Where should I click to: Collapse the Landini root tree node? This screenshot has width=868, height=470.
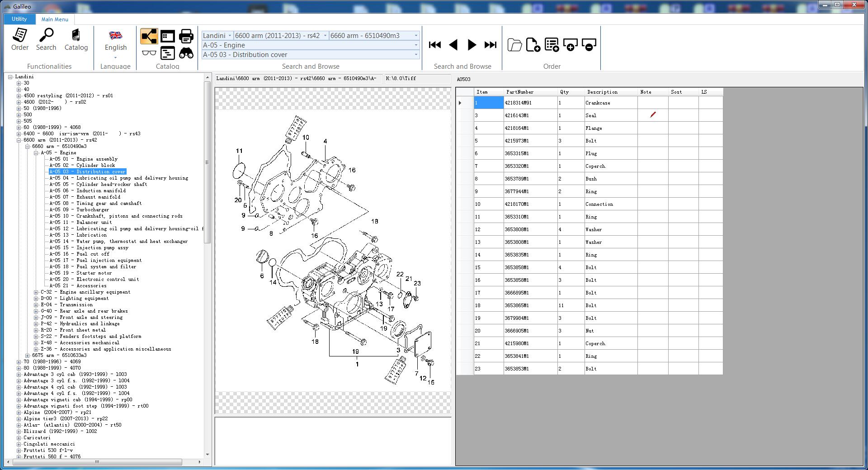10,77
